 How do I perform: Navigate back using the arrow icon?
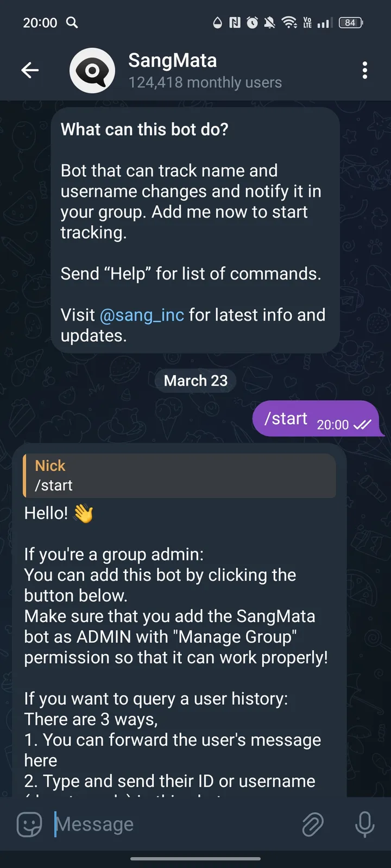coord(30,70)
